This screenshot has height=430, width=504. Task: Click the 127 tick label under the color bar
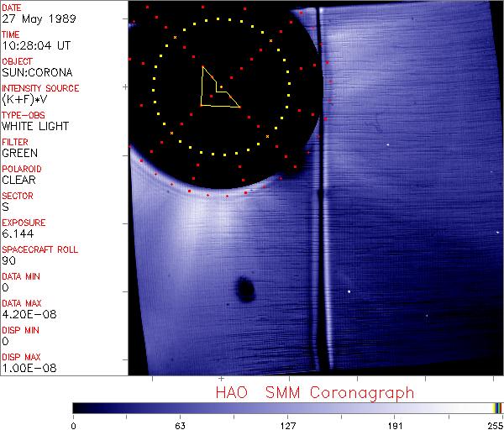click(x=288, y=425)
